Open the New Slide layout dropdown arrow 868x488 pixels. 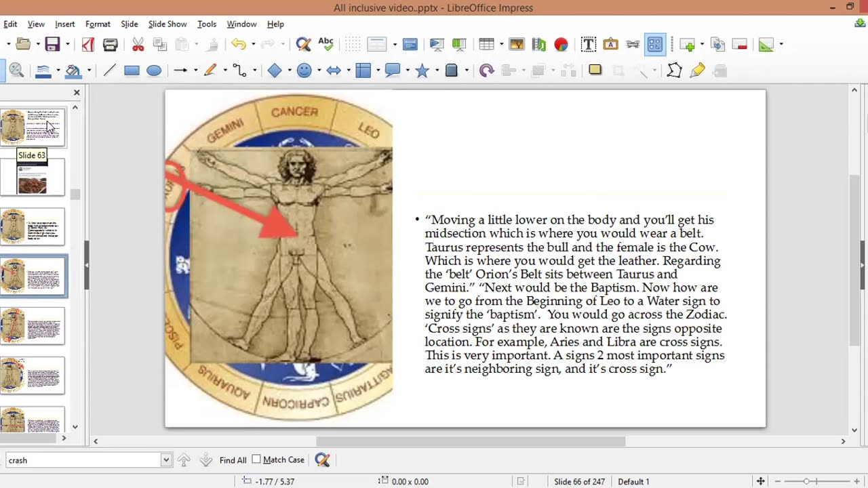pos(703,45)
